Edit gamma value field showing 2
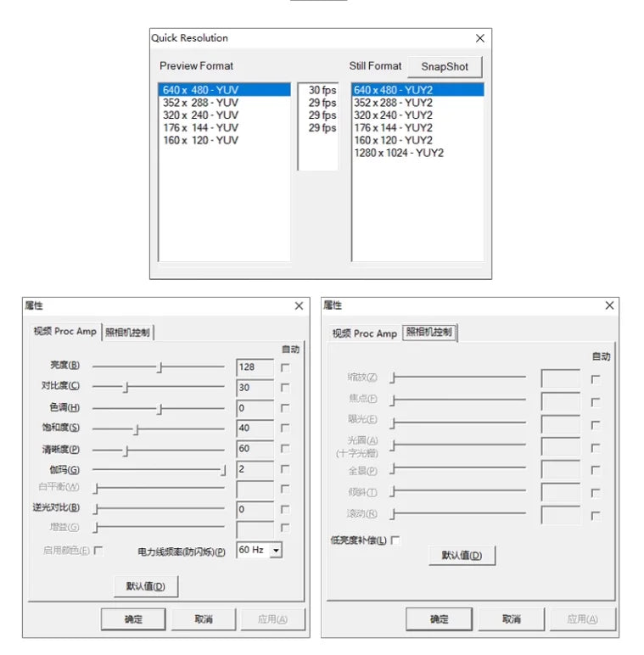The width and height of the screenshot is (644, 655). [255, 469]
